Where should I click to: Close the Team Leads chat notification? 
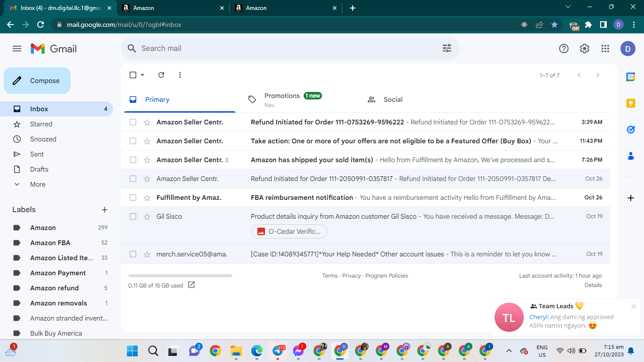click(633, 306)
